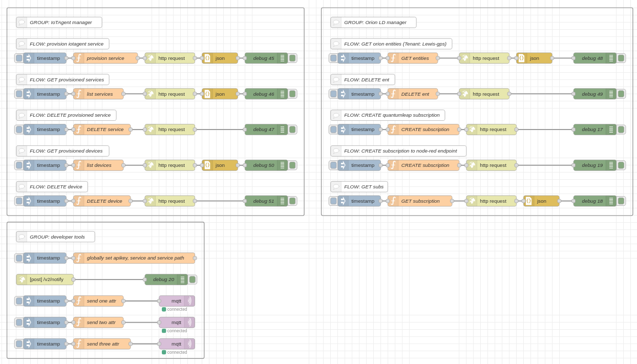Select timestamp node on DELETE ent flow
Viewport: 637px width, 364px height.
pos(359,94)
